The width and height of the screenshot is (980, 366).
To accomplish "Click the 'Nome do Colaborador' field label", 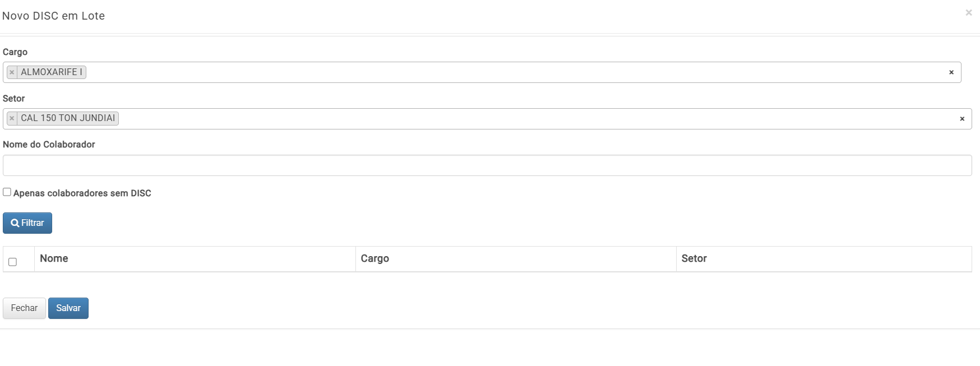I will [x=49, y=145].
